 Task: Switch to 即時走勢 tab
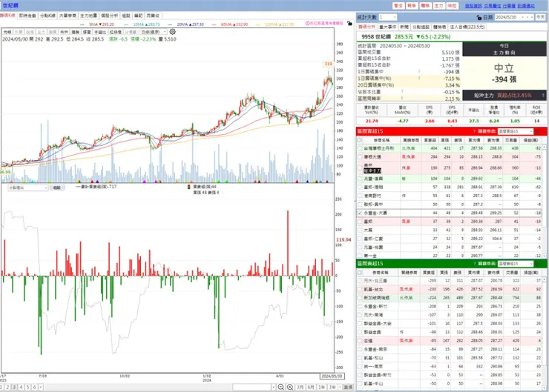coord(27,16)
